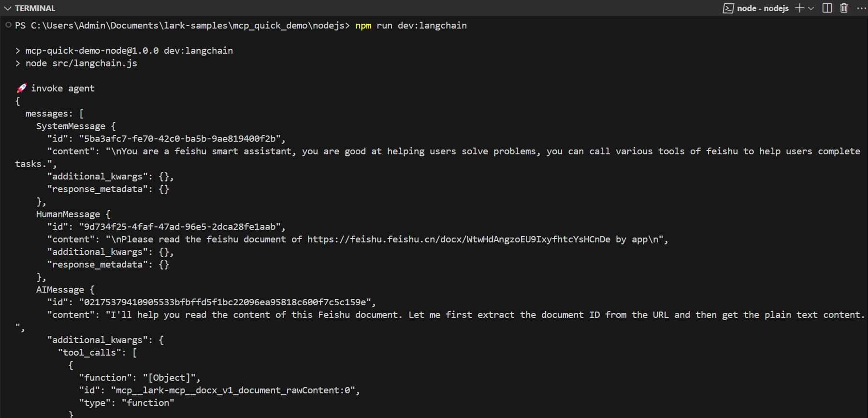Select the TERMINAL panel title
The height and width of the screenshot is (418, 868).
tap(35, 8)
